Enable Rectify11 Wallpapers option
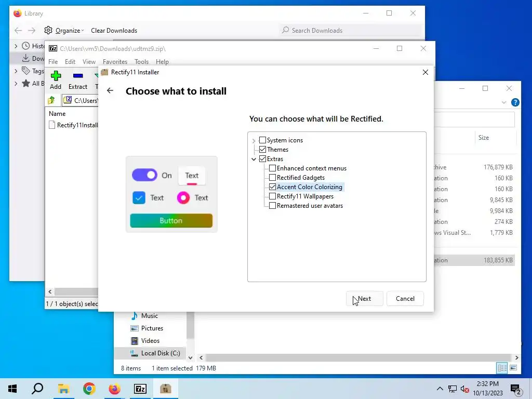Screen dimensions: 532x399 coord(272,196)
